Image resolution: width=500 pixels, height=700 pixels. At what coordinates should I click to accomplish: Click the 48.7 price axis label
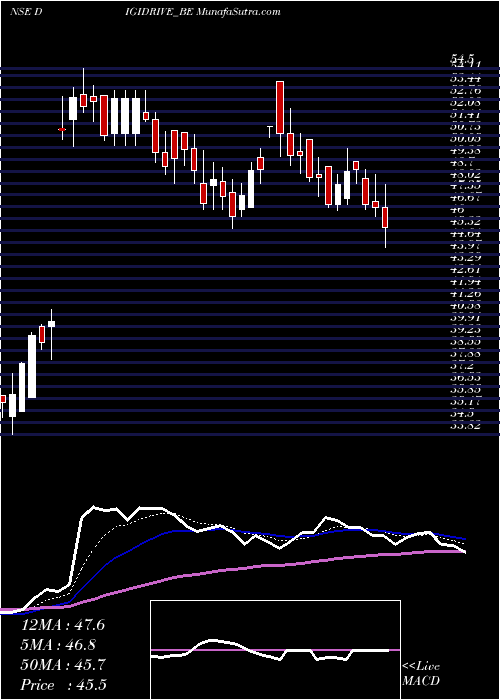(462, 163)
